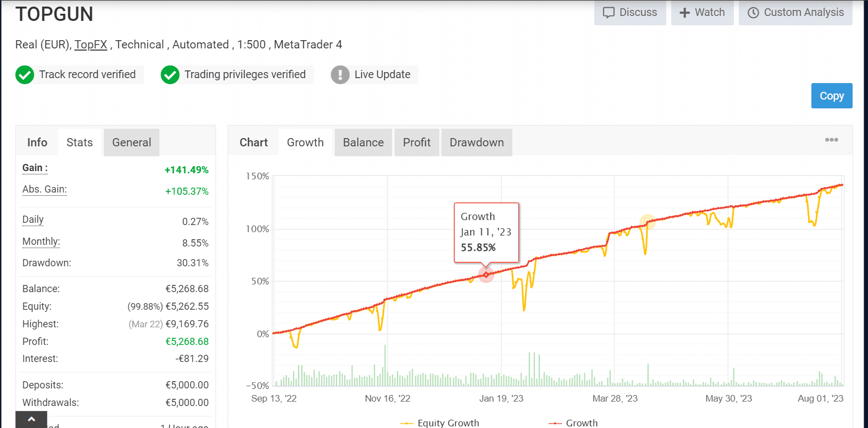The image size is (868, 428).
Task: Click the Mar 28, '23 axis label
Action: coord(615,398)
